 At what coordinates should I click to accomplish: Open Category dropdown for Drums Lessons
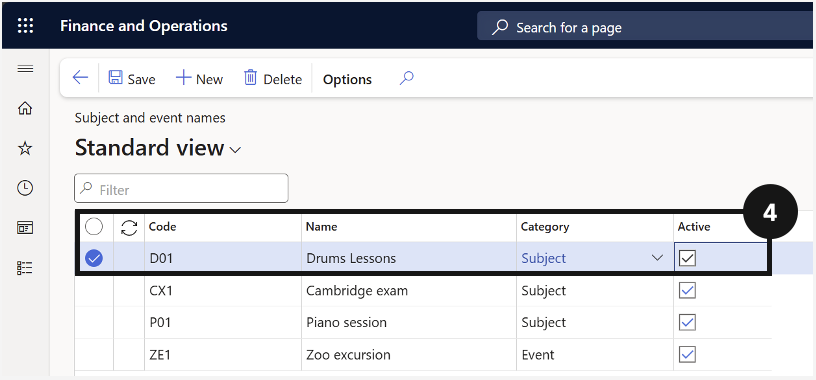pyautogui.click(x=657, y=258)
